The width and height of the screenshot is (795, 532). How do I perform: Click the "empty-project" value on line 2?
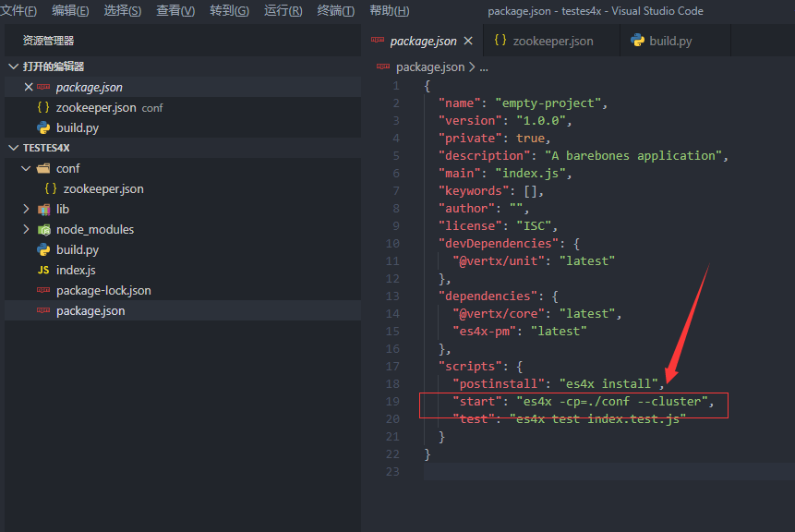pos(548,103)
